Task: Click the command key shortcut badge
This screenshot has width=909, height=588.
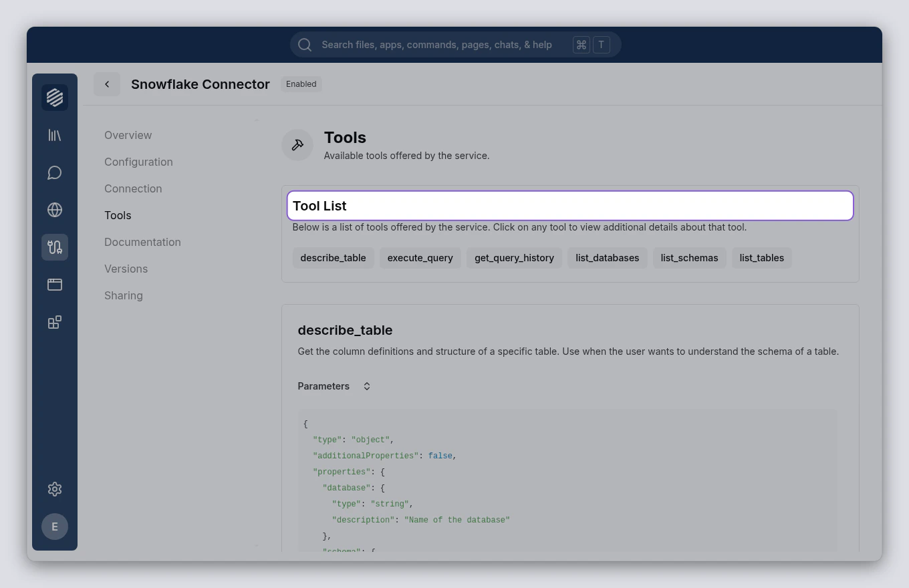Action: coord(581,45)
